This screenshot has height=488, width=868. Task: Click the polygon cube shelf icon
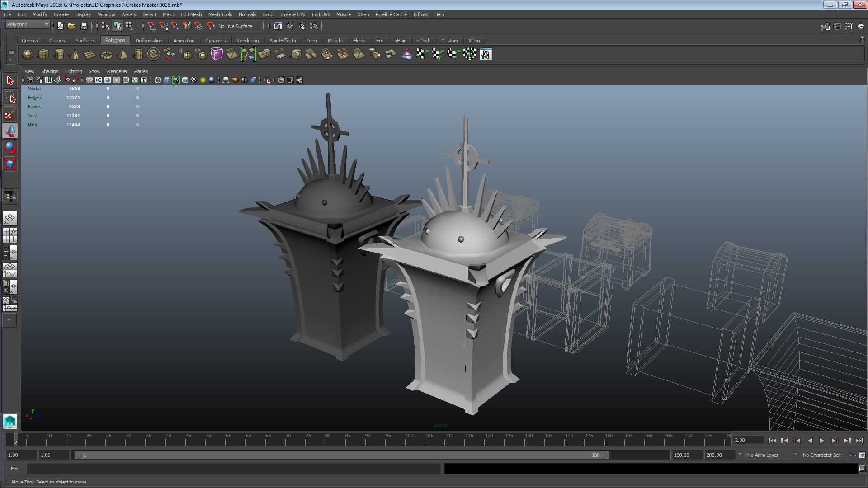(x=43, y=54)
